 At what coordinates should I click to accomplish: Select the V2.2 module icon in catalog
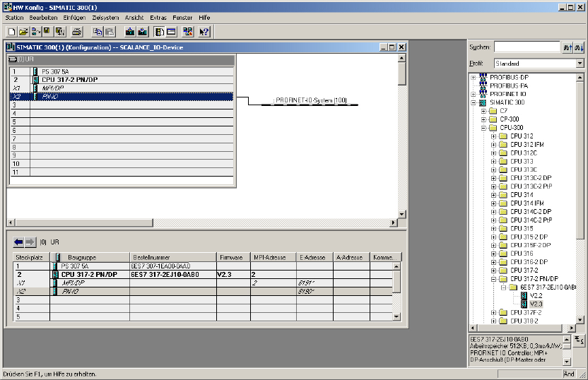click(524, 295)
